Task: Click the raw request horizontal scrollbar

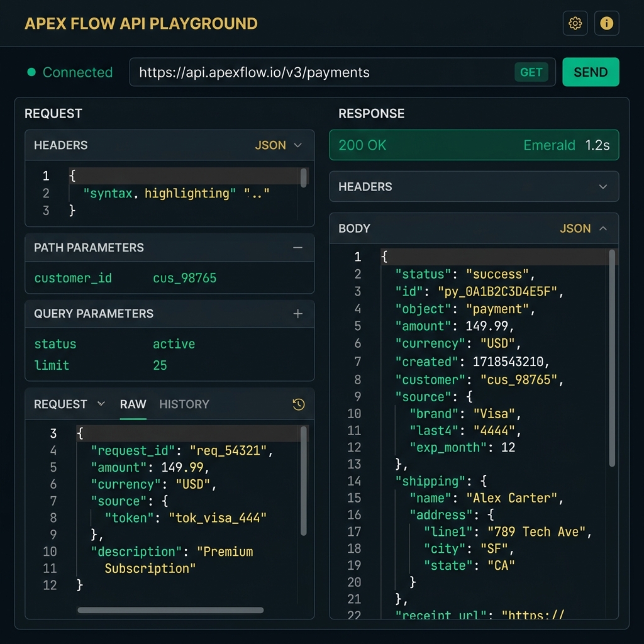Action: [x=170, y=610]
